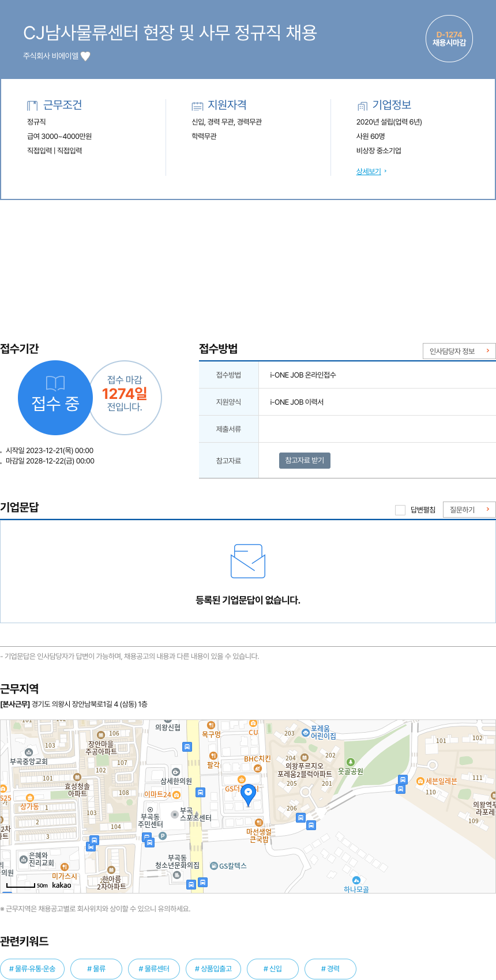Click the 우골공원 park marker
496x980 pixels.
tap(350, 762)
